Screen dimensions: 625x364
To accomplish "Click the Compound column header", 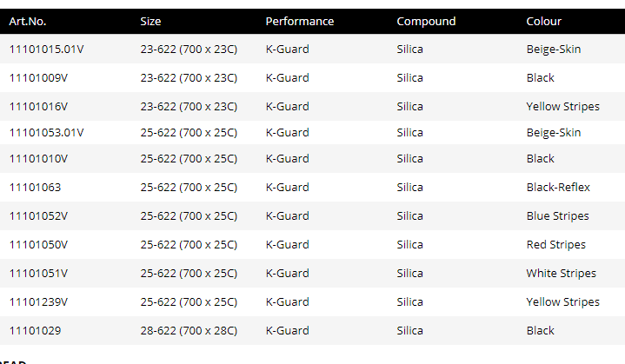I will tap(426, 22).
